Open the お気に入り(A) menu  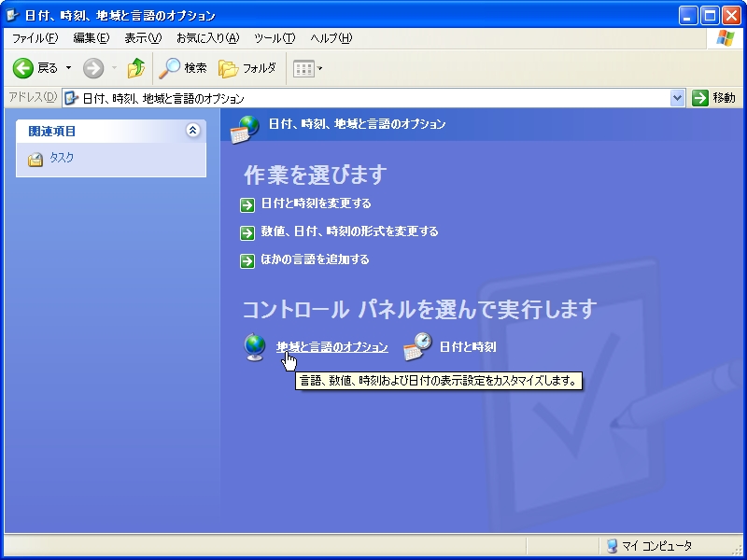(x=207, y=38)
